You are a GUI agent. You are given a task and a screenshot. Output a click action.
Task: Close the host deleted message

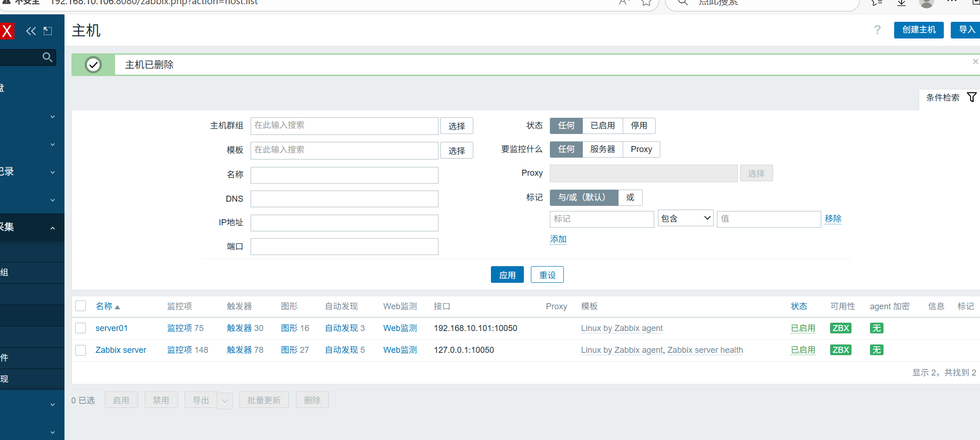tap(975, 61)
